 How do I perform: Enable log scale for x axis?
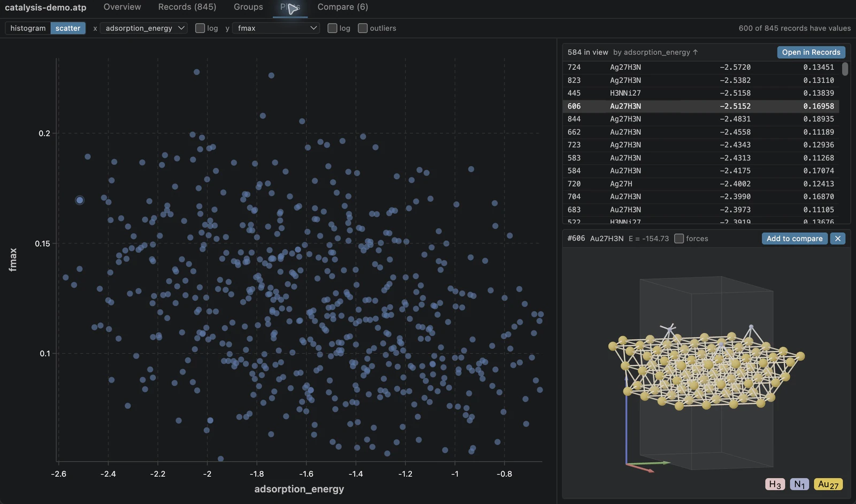point(200,28)
